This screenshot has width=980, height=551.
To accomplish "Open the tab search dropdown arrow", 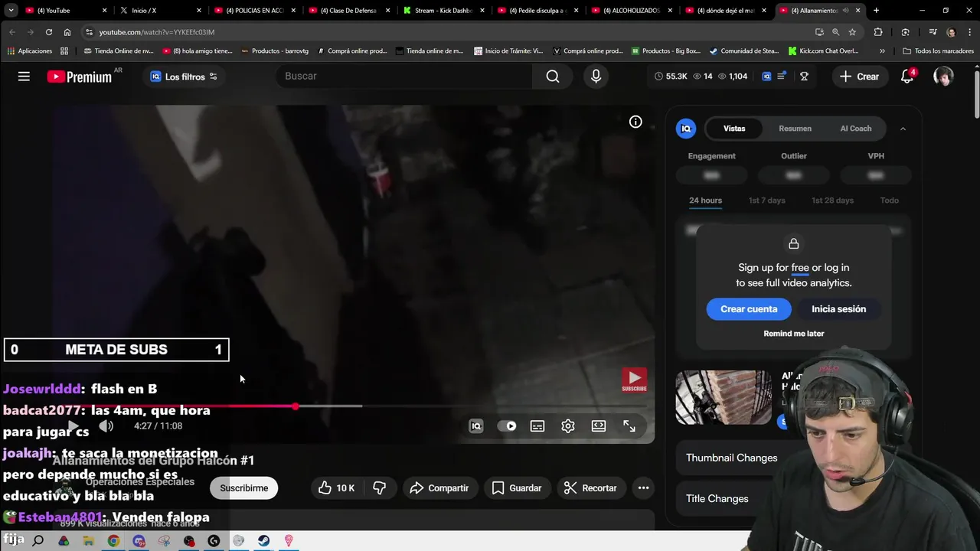I will (x=11, y=11).
